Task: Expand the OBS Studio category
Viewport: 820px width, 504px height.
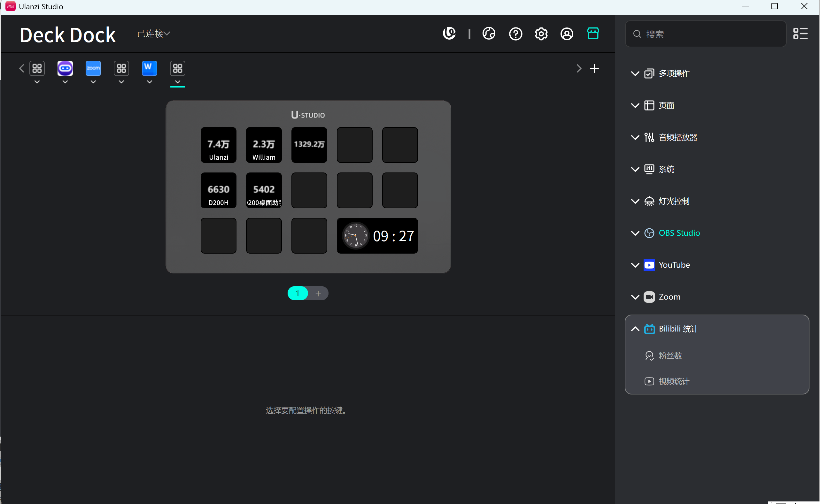Action: [679, 233]
